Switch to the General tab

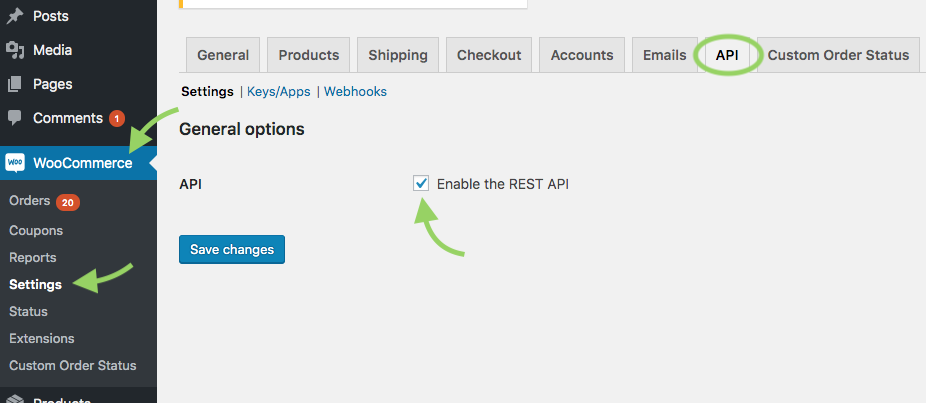click(x=223, y=55)
